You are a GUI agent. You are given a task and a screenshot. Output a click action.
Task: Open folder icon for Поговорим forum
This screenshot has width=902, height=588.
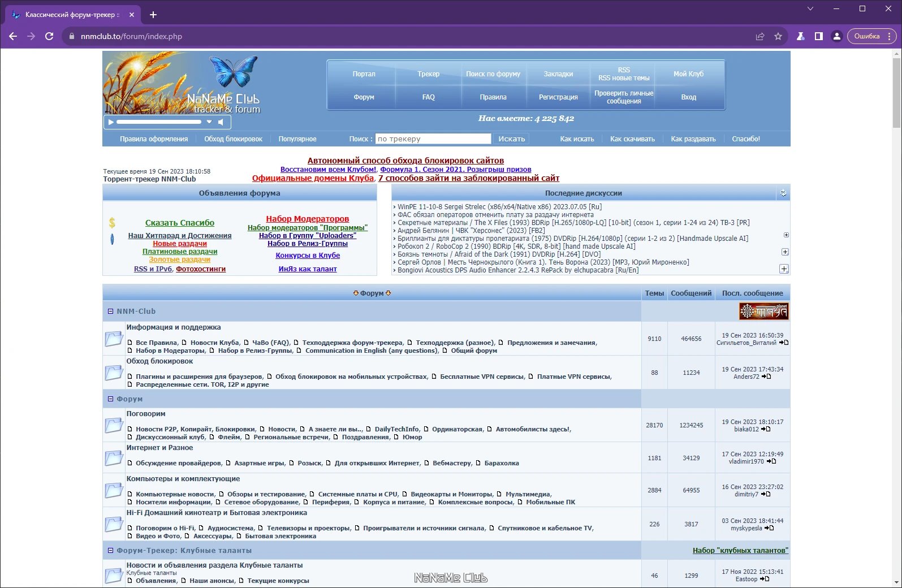114,425
